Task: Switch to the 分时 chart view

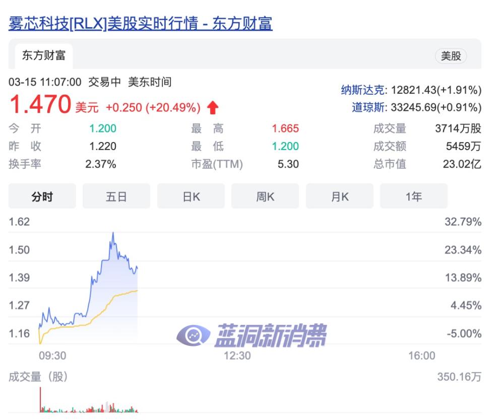Action: coord(42,196)
